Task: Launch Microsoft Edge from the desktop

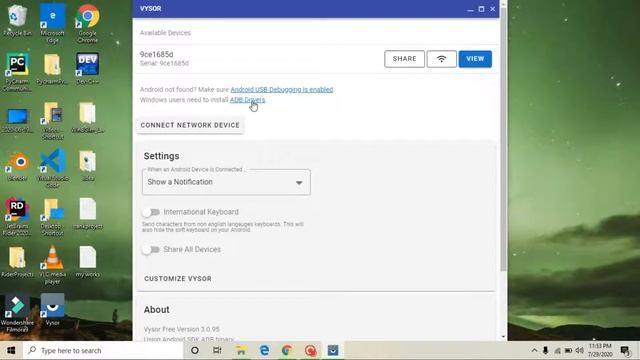Action: (52, 23)
